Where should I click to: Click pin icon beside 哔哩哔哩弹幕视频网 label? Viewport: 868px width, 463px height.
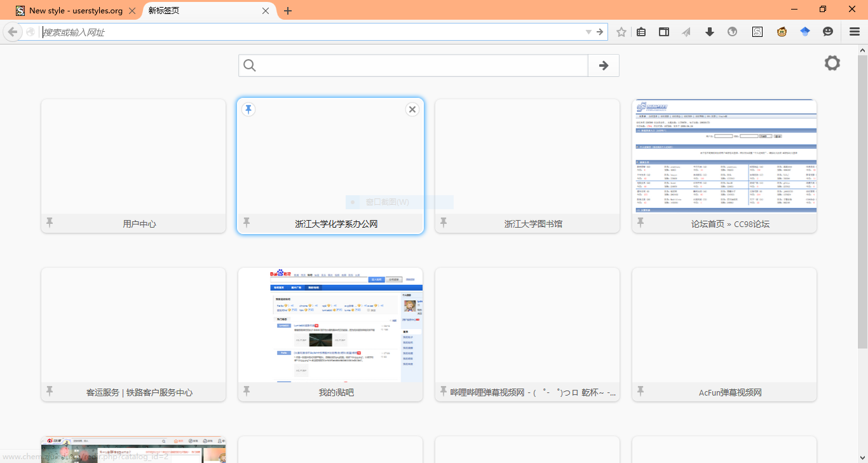point(444,391)
